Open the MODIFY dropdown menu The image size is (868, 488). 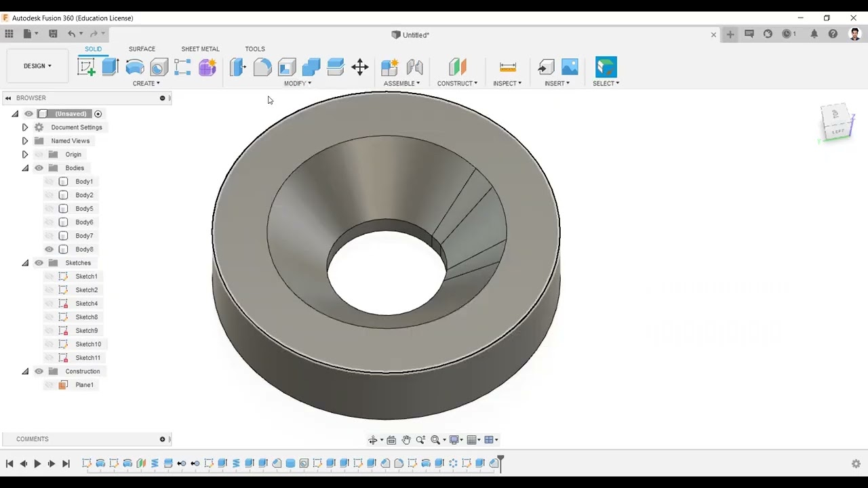click(298, 83)
